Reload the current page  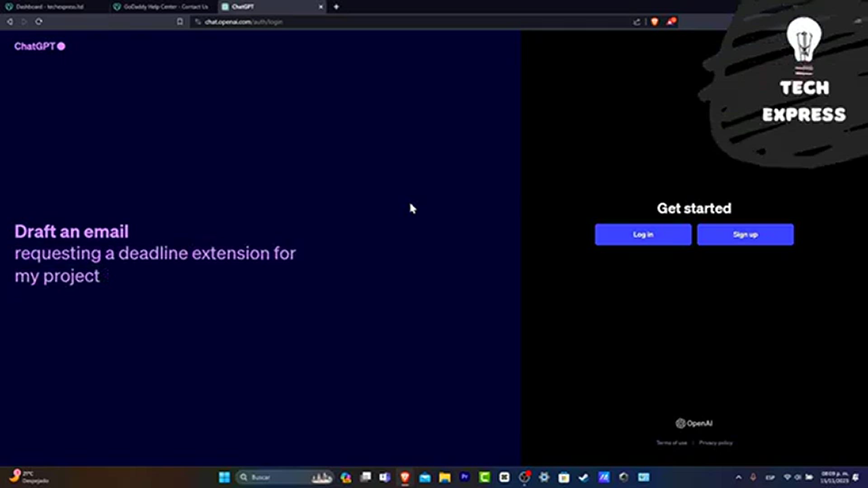pos(39,22)
